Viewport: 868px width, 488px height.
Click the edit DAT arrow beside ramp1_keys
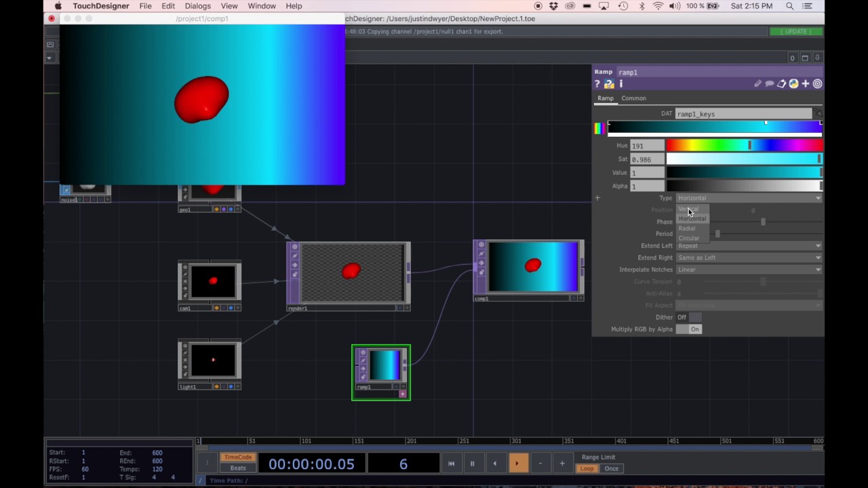click(818, 114)
